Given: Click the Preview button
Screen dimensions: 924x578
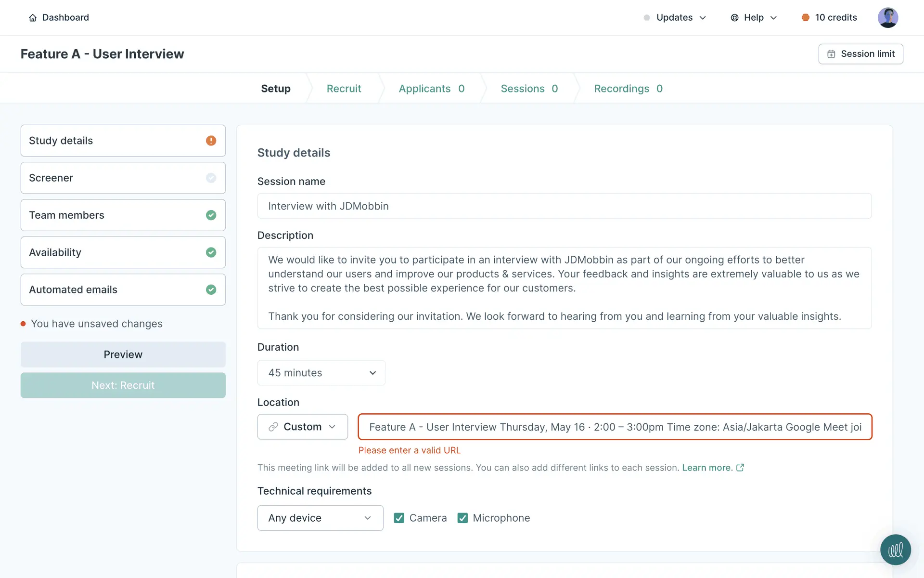Looking at the screenshot, I should pos(123,355).
